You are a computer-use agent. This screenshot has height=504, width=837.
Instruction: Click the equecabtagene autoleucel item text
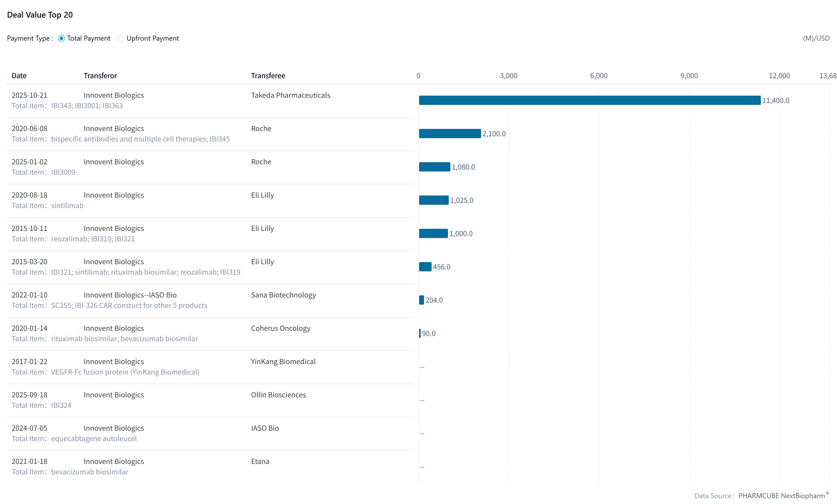click(x=94, y=438)
